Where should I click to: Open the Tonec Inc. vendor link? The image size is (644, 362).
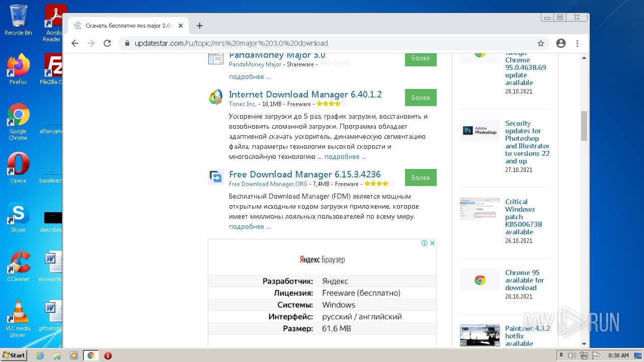[243, 104]
